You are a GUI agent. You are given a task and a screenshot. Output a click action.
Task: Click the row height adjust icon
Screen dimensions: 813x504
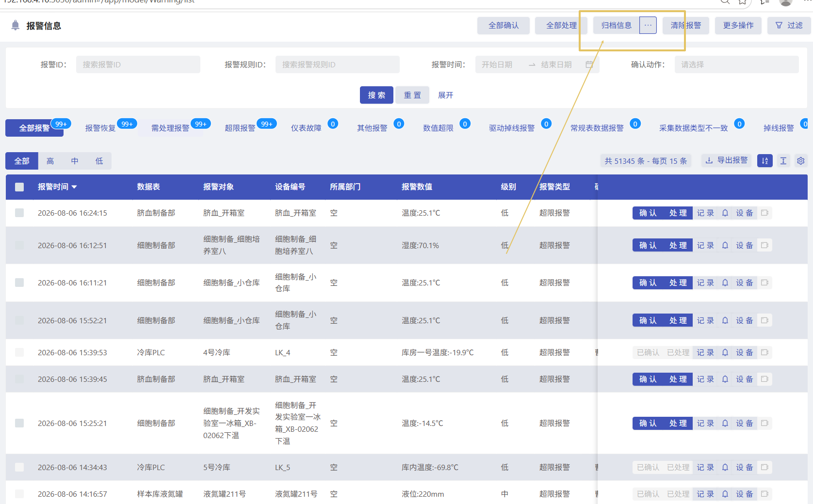tap(783, 161)
